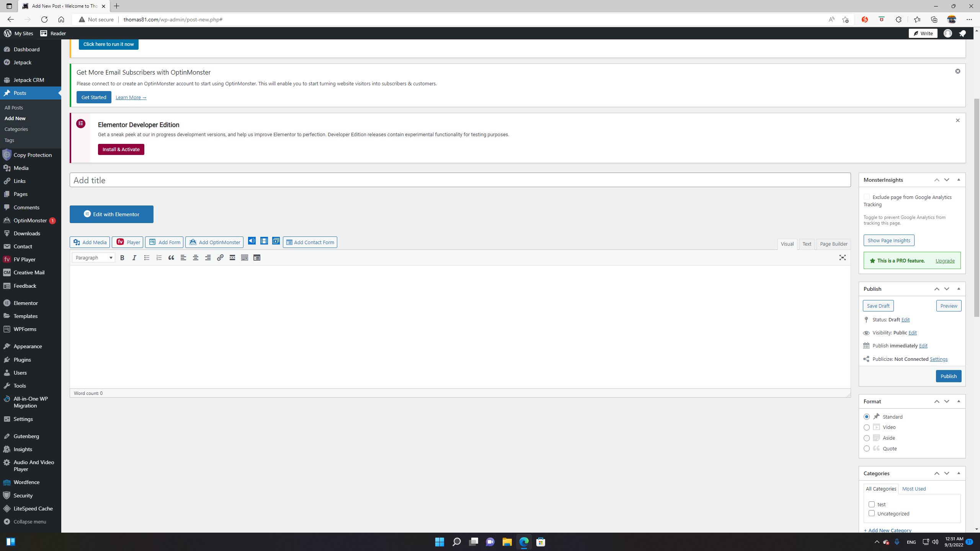The image size is (980, 551).
Task: Open All-in-One WP Migration
Action: 31,402
